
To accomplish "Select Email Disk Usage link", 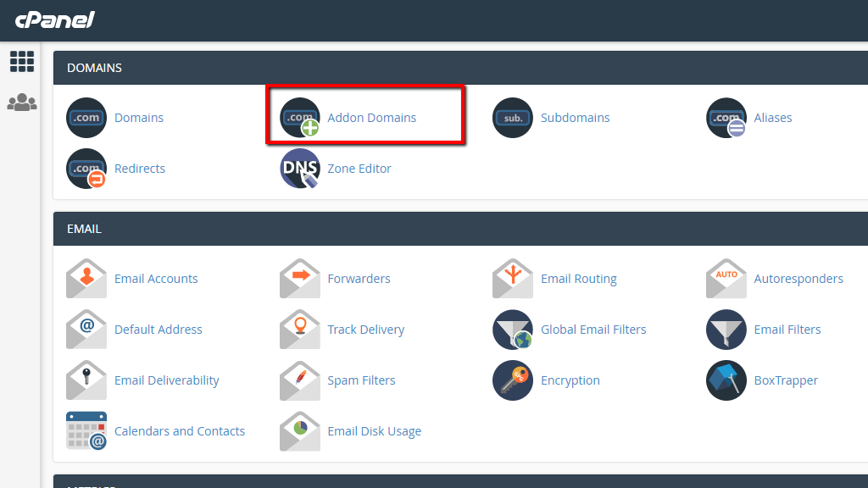I will [374, 431].
